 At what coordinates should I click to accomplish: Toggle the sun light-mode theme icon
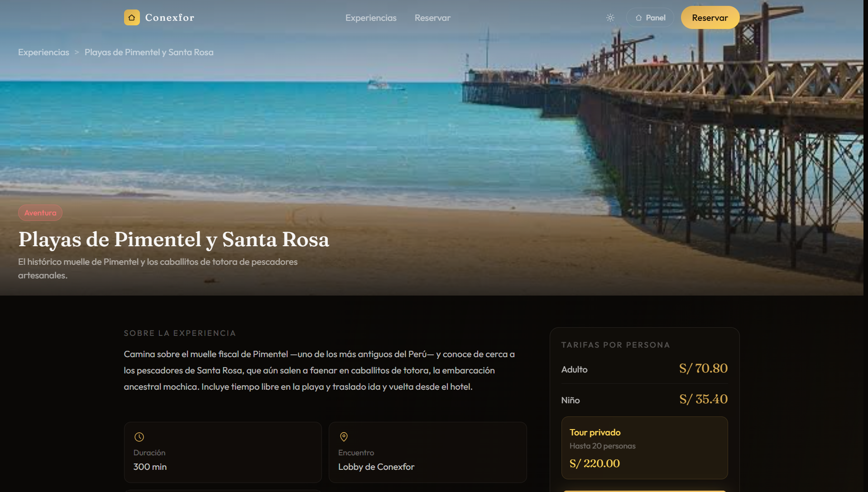click(610, 18)
